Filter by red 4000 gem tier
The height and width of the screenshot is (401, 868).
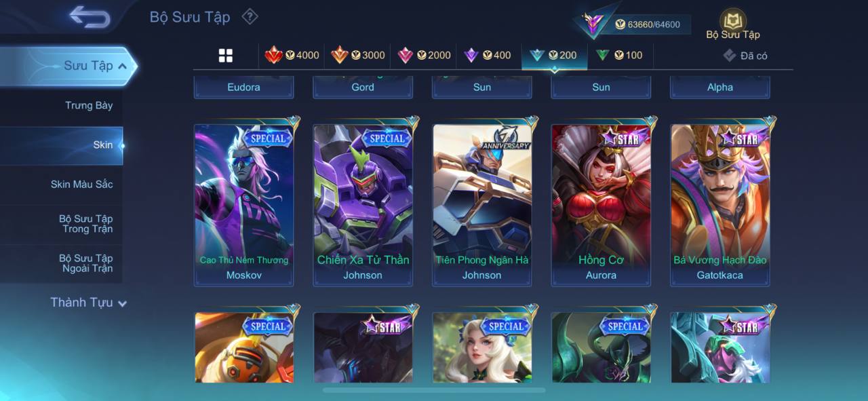tap(292, 56)
